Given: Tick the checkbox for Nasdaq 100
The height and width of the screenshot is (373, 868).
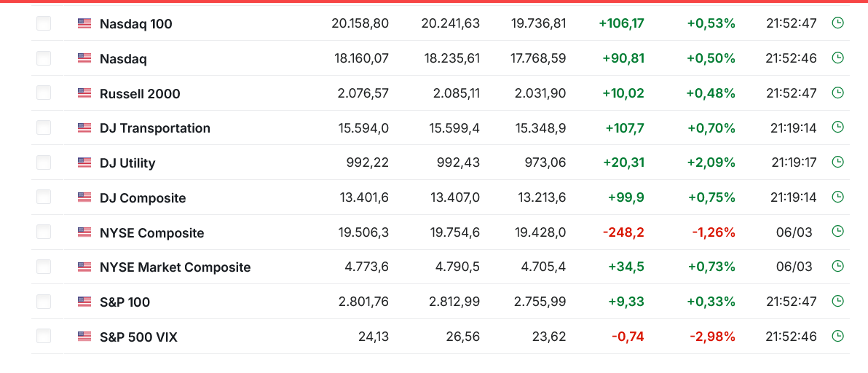Looking at the screenshot, I should click(x=43, y=23).
